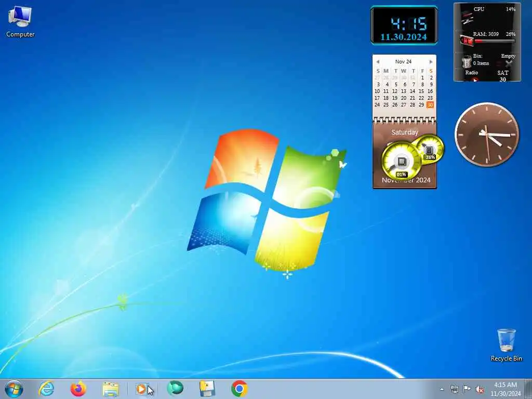
Task: Show hidden system tray icons
Action: [442, 389]
